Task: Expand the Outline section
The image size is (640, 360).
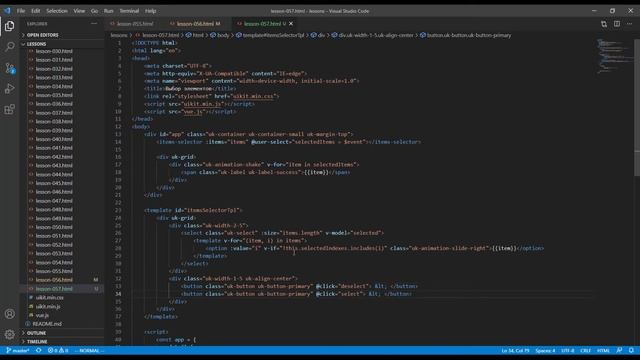Action: (36, 333)
